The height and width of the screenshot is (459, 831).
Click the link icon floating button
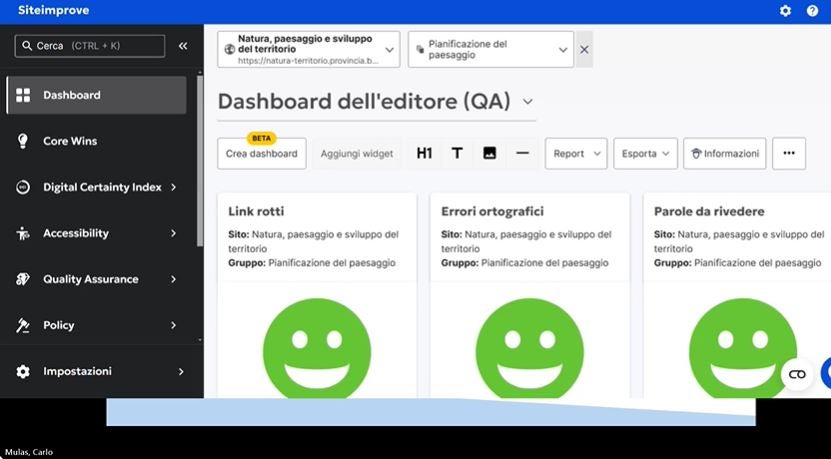tap(797, 374)
